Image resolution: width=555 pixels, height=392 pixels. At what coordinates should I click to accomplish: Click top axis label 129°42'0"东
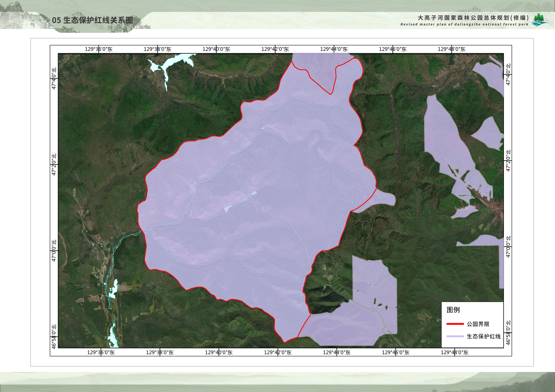tap(275, 49)
